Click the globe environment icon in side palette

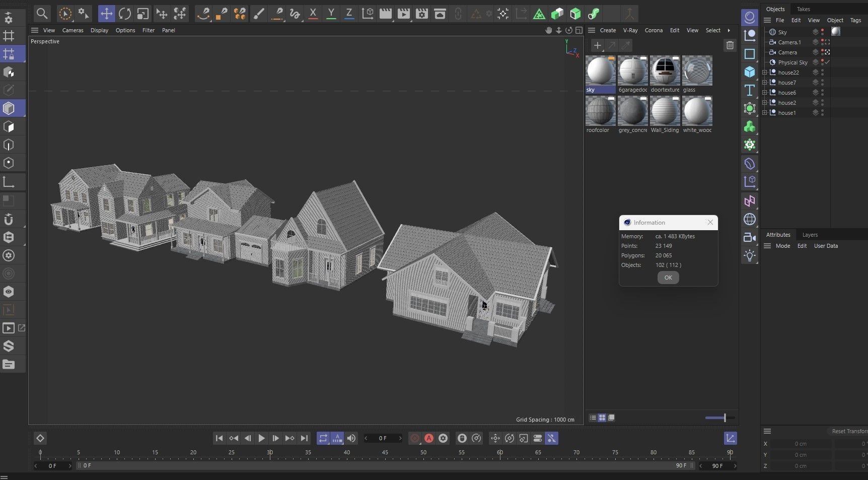click(x=750, y=219)
